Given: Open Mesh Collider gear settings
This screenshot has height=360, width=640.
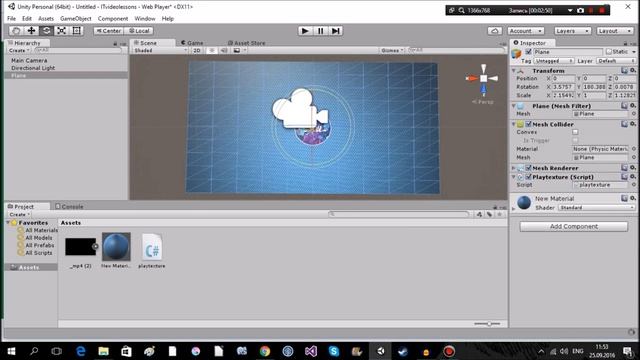Looking at the screenshot, I should tap(633, 124).
